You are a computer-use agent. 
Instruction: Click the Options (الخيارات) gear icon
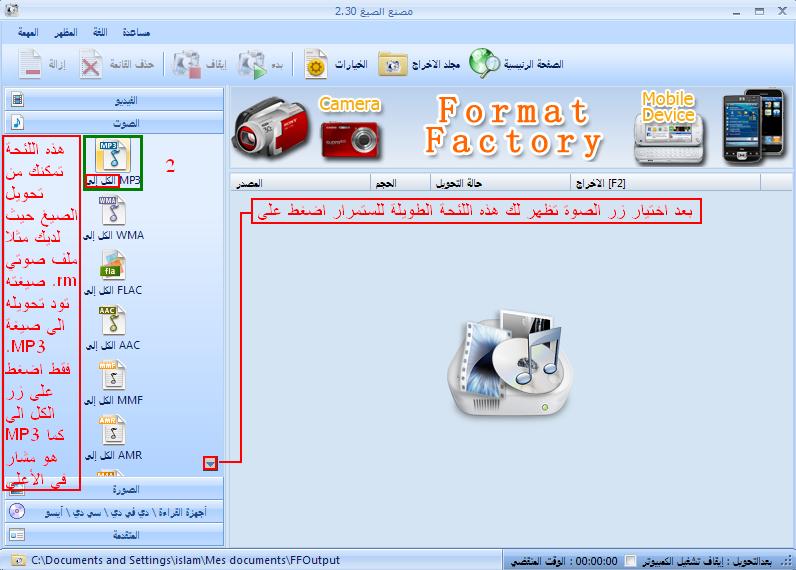pos(316,65)
